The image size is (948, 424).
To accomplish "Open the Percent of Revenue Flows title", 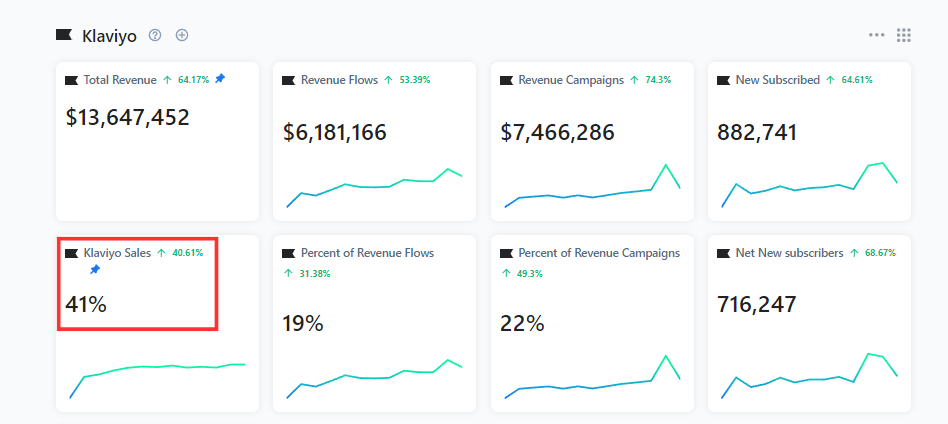I will tap(368, 253).
